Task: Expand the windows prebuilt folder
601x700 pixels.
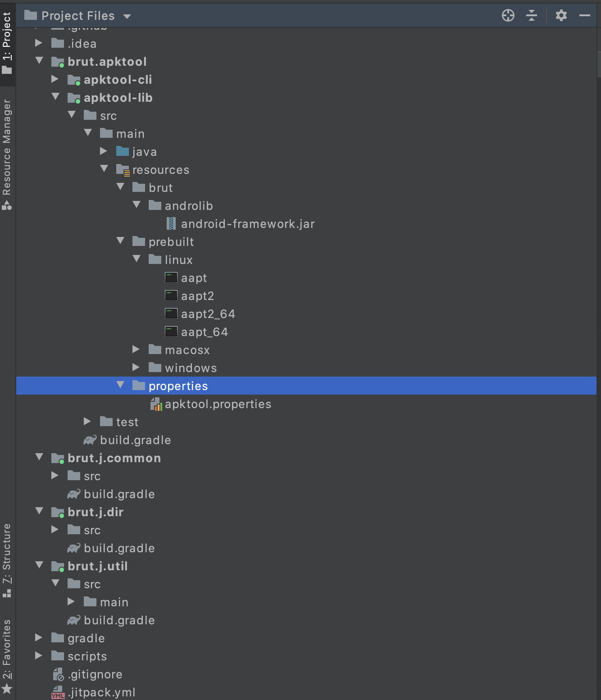Action: pyautogui.click(x=136, y=367)
